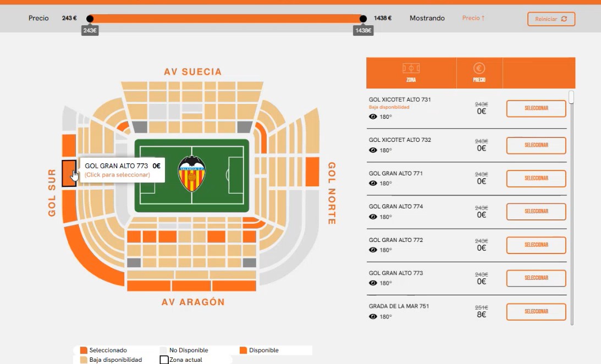Image resolution: width=601 pixels, height=364 pixels.
Task: Click the maximum price slider handle at 1438€
Action: [363, 18]
